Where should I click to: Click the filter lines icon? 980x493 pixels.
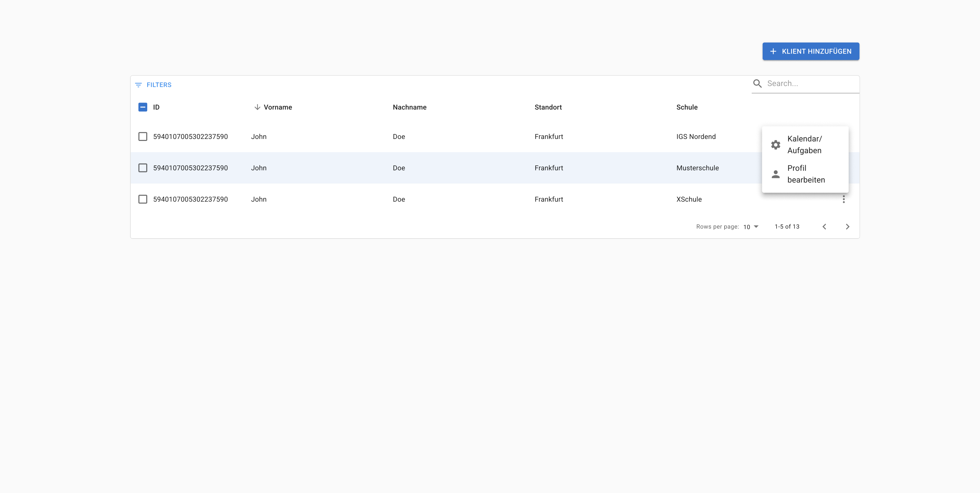(x=139, y=85)
